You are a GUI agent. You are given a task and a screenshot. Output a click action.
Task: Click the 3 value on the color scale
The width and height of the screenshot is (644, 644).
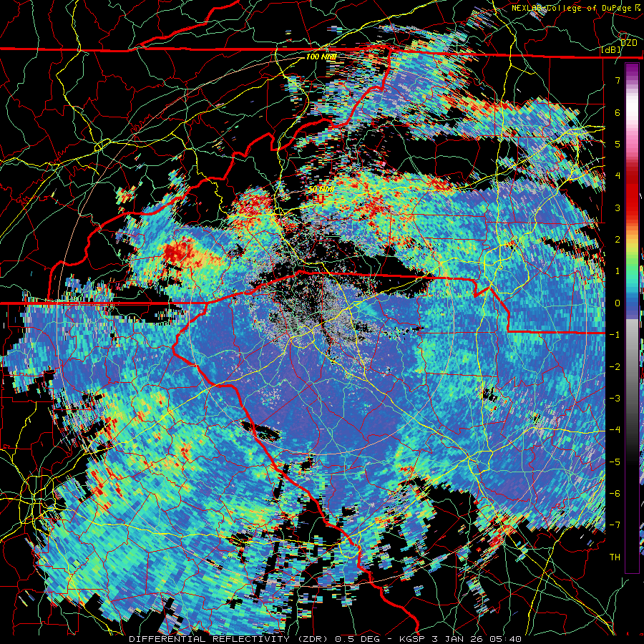pos(618,208)
